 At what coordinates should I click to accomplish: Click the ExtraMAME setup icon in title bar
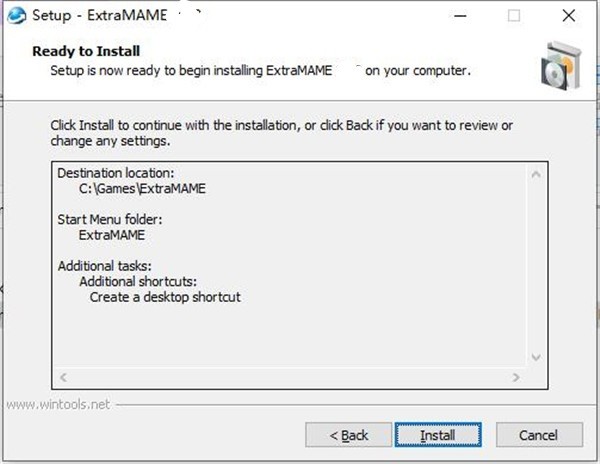tap(16, 16)
